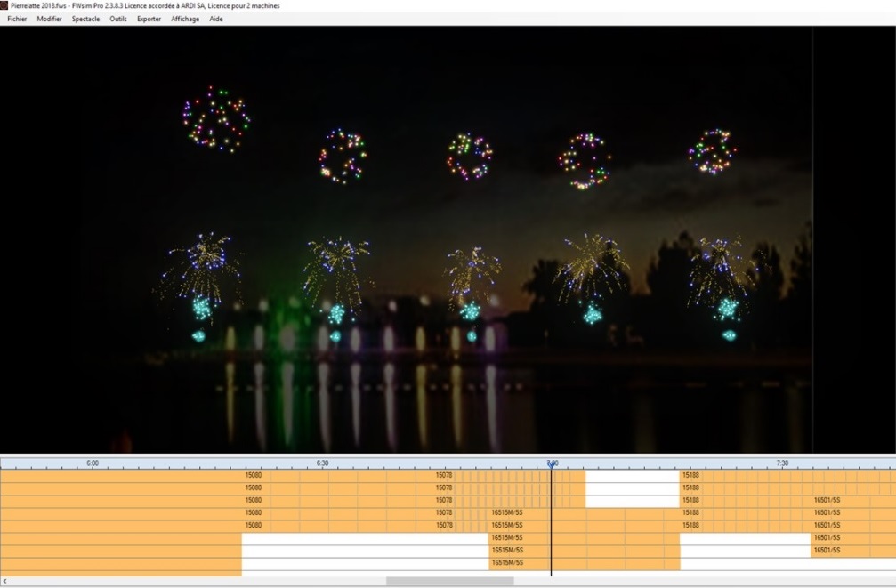
Task: Select the 15188 clip in the first track
Action: [x=690, y=475]
